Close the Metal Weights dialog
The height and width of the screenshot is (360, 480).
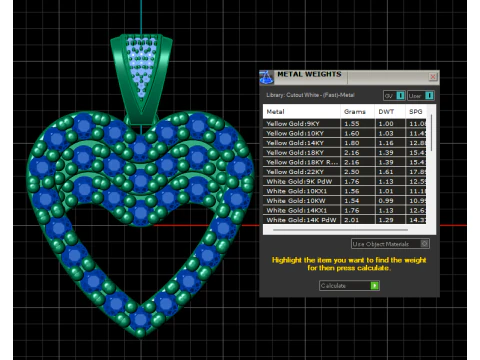[x=433, y=77]
